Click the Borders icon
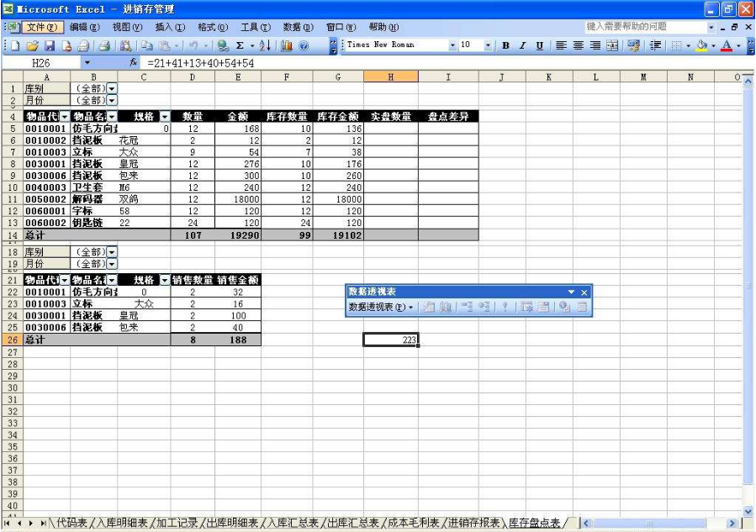Image resolution: width=756 pixels, height=532 pixels. click(x=677, y=45)
